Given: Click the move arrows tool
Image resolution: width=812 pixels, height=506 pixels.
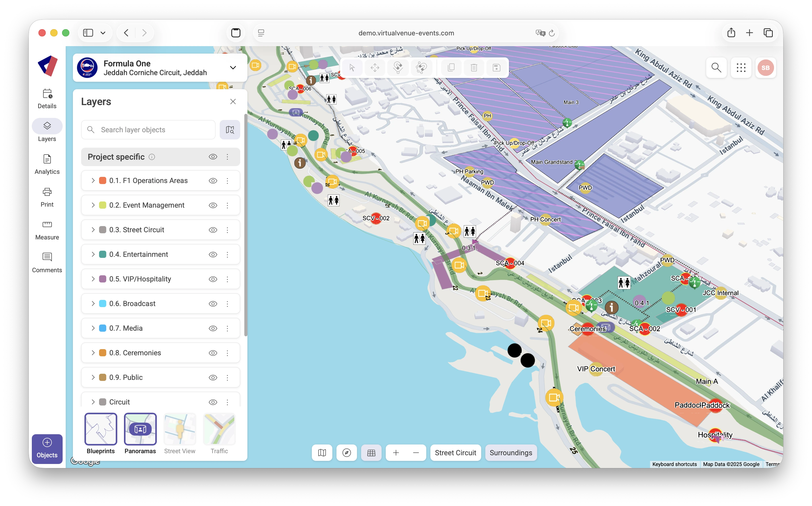Looking at the screenshot, I should pyautogui.click(x=375, y=68).
